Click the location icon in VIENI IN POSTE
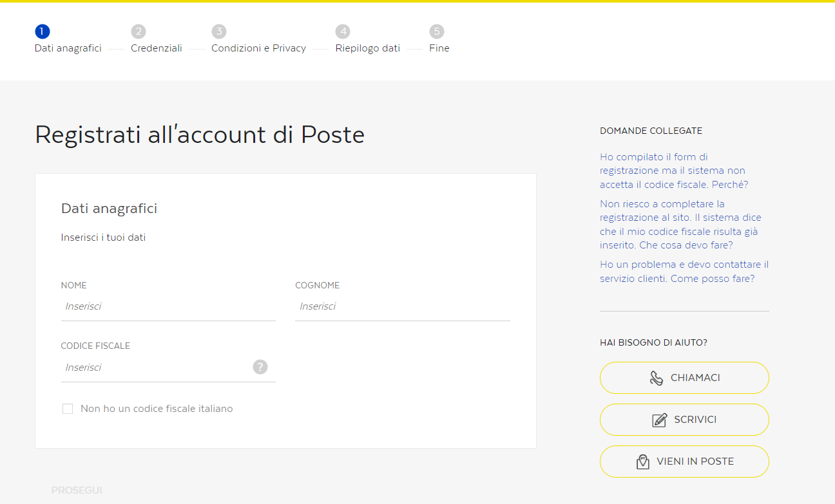 [x=642, y=462]
